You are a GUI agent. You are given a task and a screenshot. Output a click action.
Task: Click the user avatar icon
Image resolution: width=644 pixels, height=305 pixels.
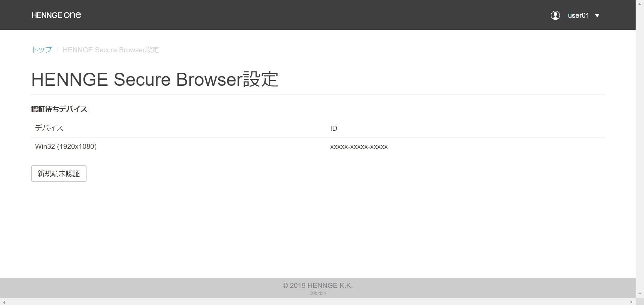tap(555, 15)
